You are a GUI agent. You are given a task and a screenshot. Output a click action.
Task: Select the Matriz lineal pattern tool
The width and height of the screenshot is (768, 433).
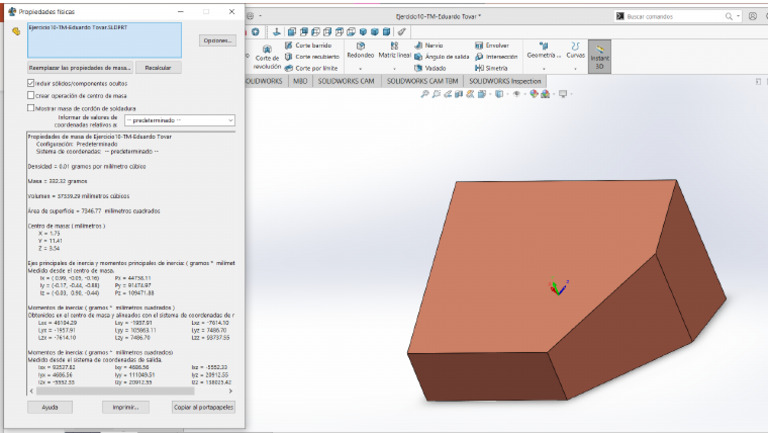tap(394, 50)
